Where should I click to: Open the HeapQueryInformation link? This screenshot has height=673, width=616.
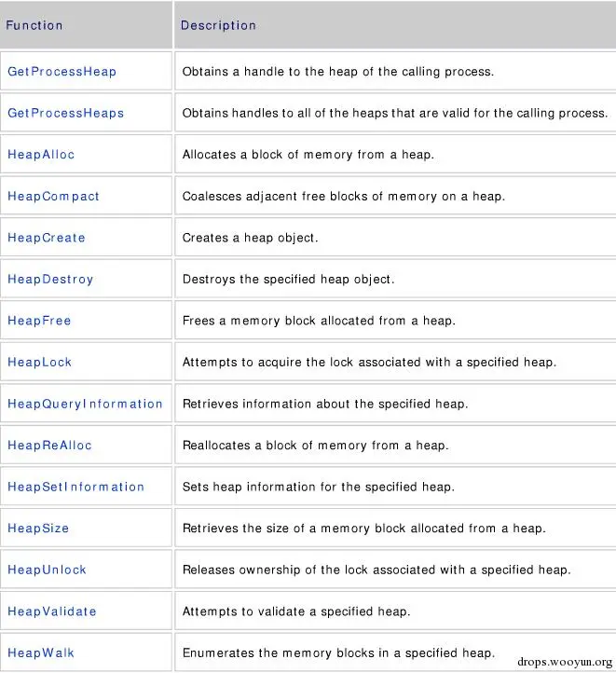[x=85, y=404]
